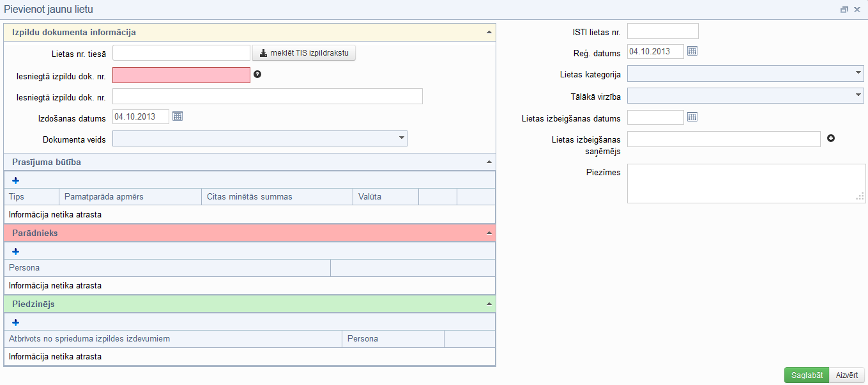The image size is (868, 385).
Task: Click into Lietas nr. tiesā field
Action: click(181, 53)
